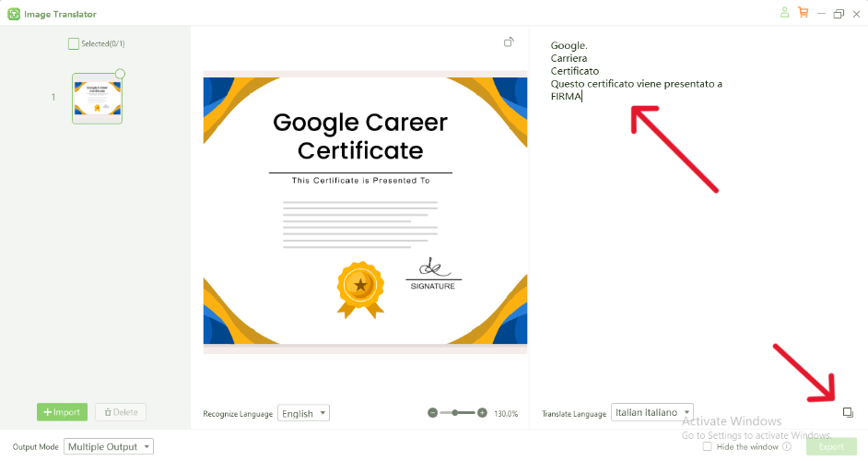Zoom in with the plus icon
Image resolution: width=868 pixels, height=461 pixels.
pyautogui.click(x=482, y=413)
